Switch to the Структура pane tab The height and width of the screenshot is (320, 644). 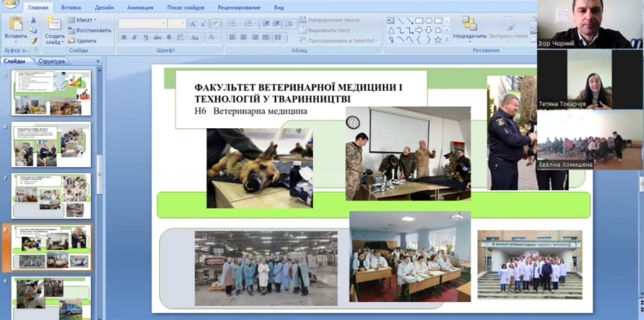pos(52,61)
